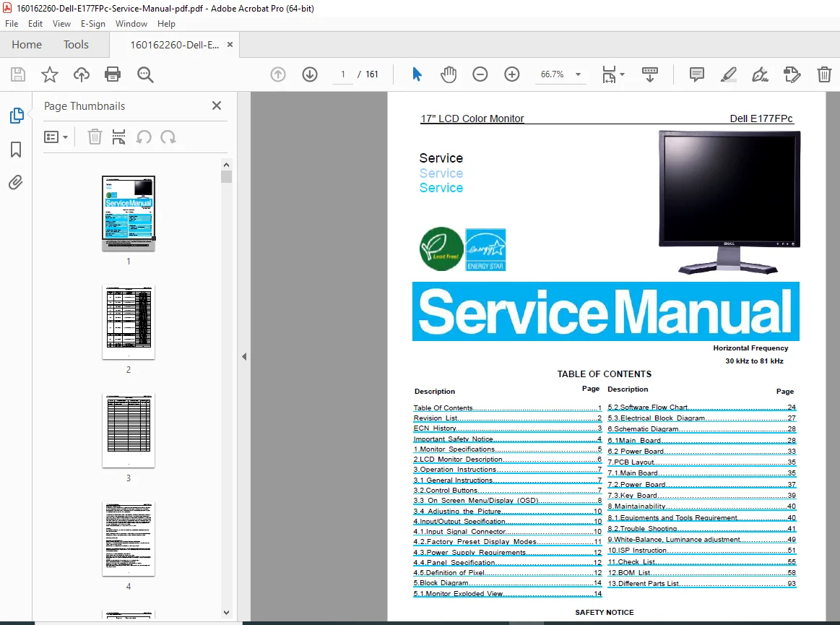The image size is (840, 625).
Task: Zoom out with minus icon
Action: click(480, 74)
